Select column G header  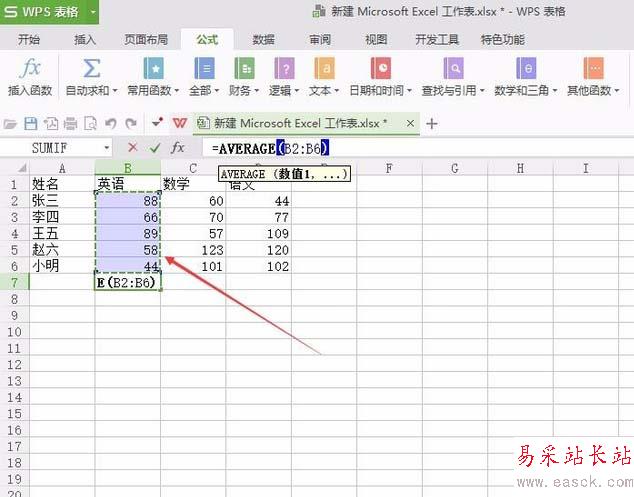[x=455, y=168]
